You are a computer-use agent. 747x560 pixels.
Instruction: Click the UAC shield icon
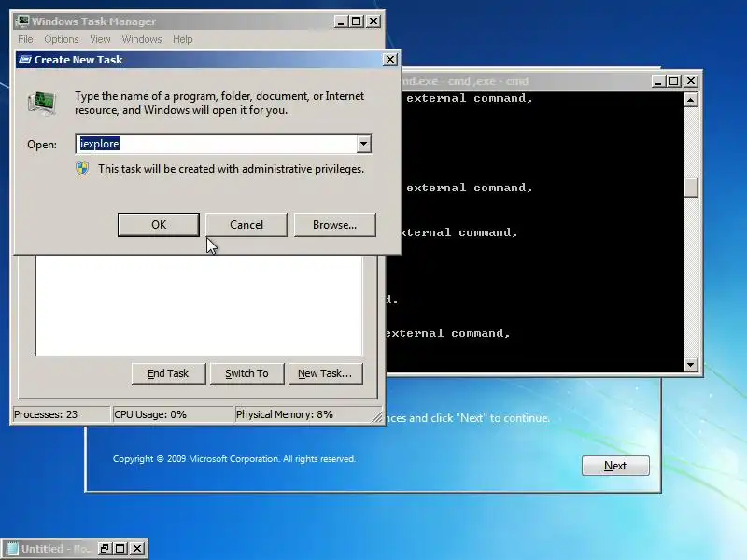coord(82,169)
